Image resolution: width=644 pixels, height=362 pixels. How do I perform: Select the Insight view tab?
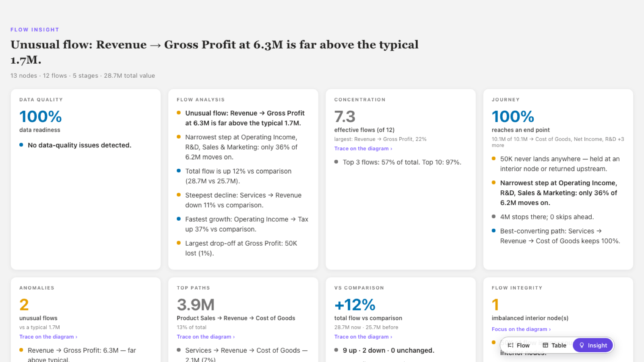[593, 345]
